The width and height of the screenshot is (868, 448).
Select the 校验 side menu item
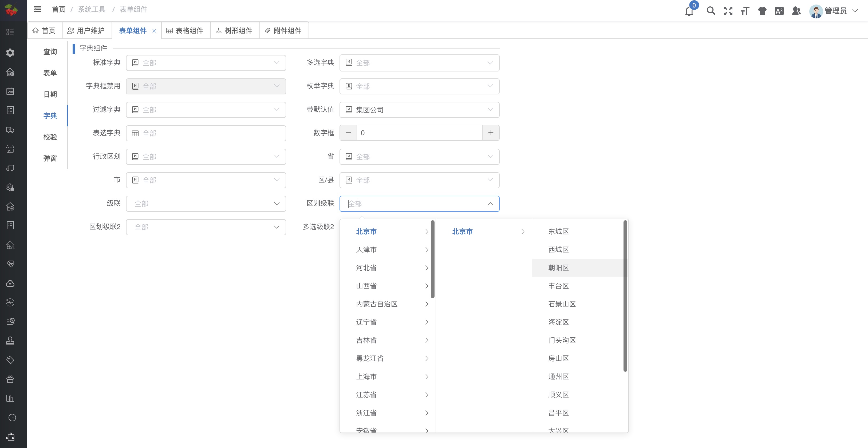50,137
